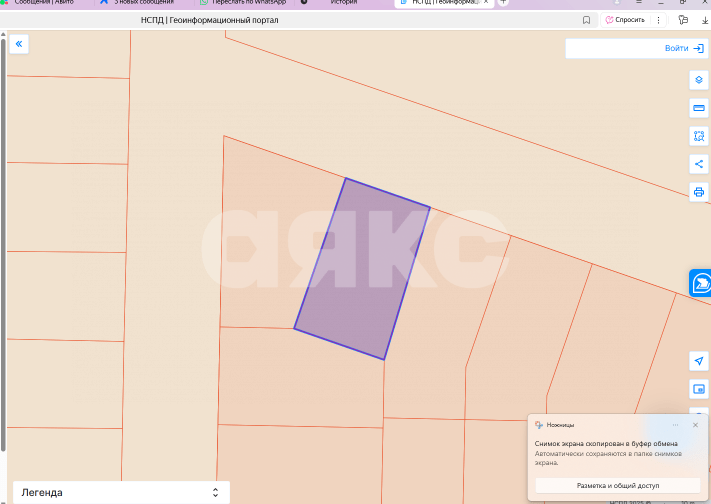Screen dimensions: 711x504
Task: Open the blue chat assistant widget
Action: point(701,283)
